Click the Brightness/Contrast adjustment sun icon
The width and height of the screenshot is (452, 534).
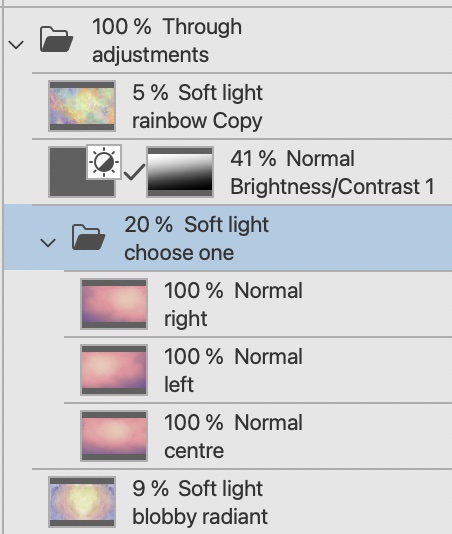[x=104, y=162]
